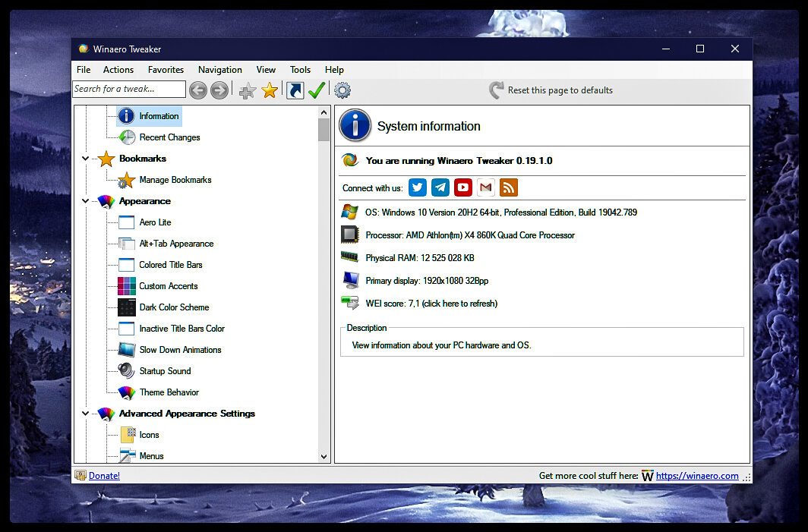Click the Theme Behavior fan icon
The height and width of the screenshot is (532, 808).
coord(127,392)
